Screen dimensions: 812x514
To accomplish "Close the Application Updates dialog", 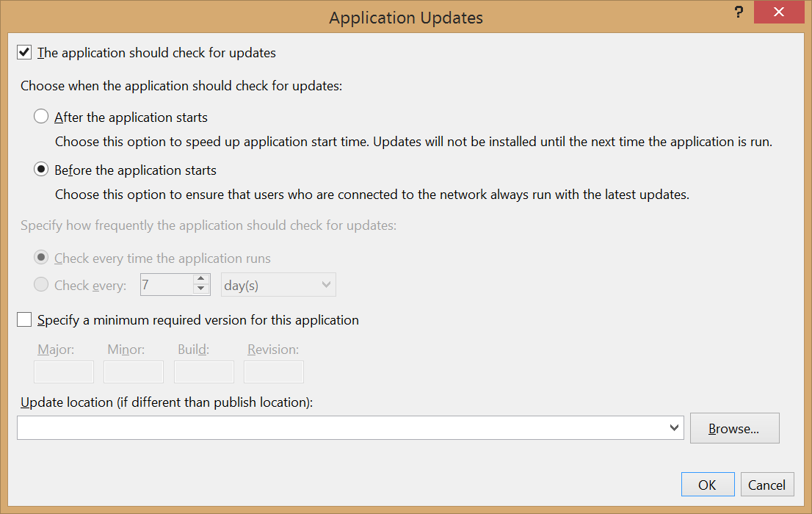I will (x=778, y=12).
